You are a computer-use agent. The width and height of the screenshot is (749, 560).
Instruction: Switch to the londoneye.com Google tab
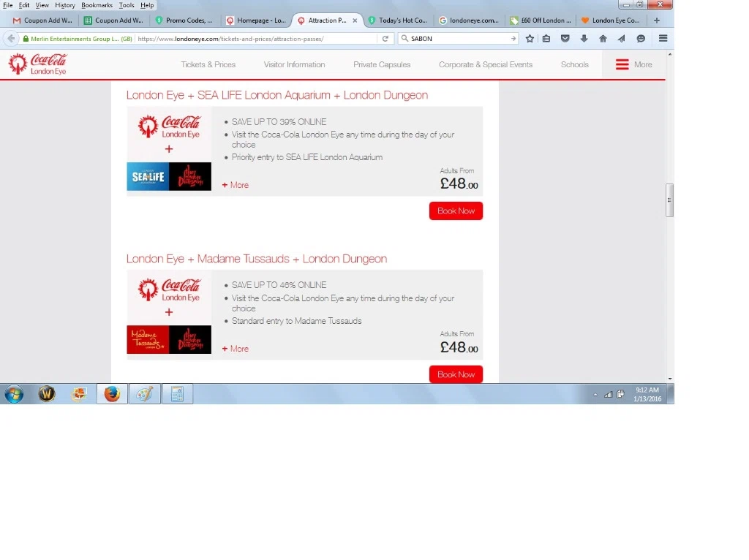pos(470,20)
